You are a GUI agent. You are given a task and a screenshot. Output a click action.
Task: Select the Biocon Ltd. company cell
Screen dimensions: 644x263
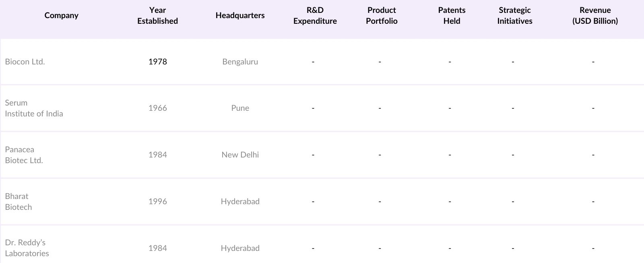coord(25,62)
